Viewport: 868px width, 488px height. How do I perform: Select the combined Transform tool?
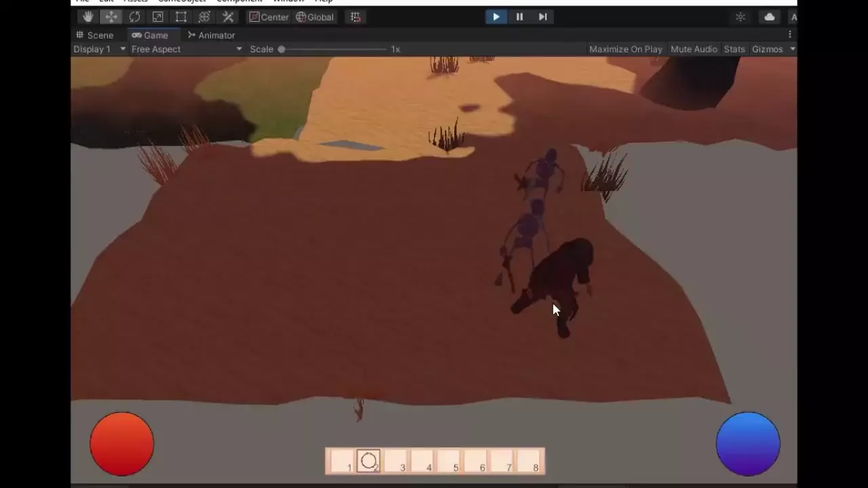(x=204, y=17)
